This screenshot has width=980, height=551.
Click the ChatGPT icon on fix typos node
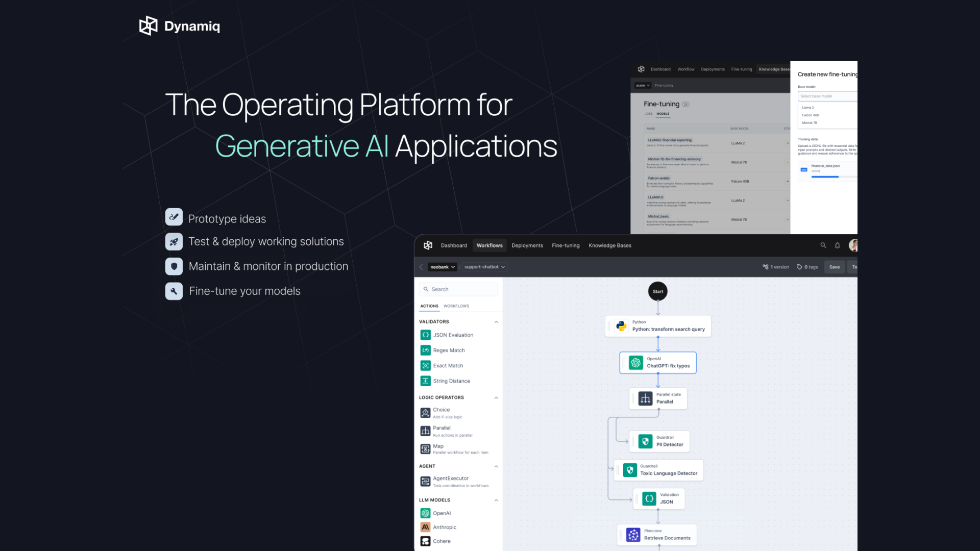point(636,363)
